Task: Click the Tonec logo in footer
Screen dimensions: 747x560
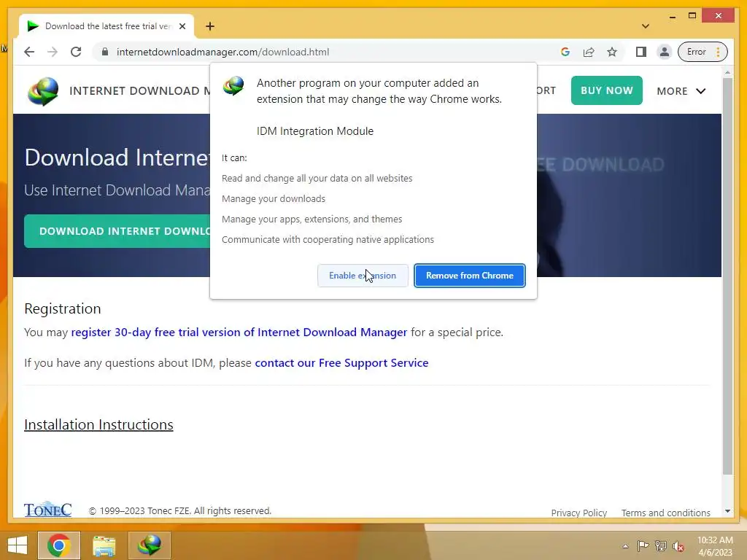Action: click(x=47, y=509)
